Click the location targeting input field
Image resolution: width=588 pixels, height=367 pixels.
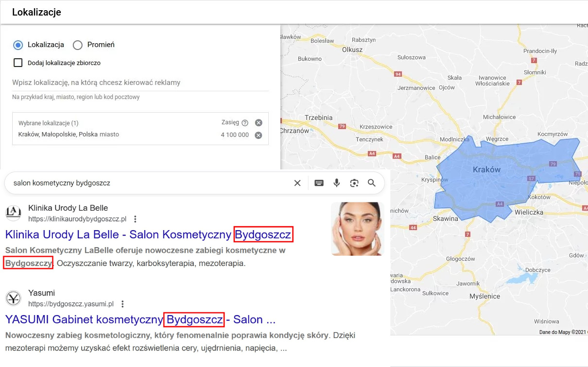pos(140,83)
